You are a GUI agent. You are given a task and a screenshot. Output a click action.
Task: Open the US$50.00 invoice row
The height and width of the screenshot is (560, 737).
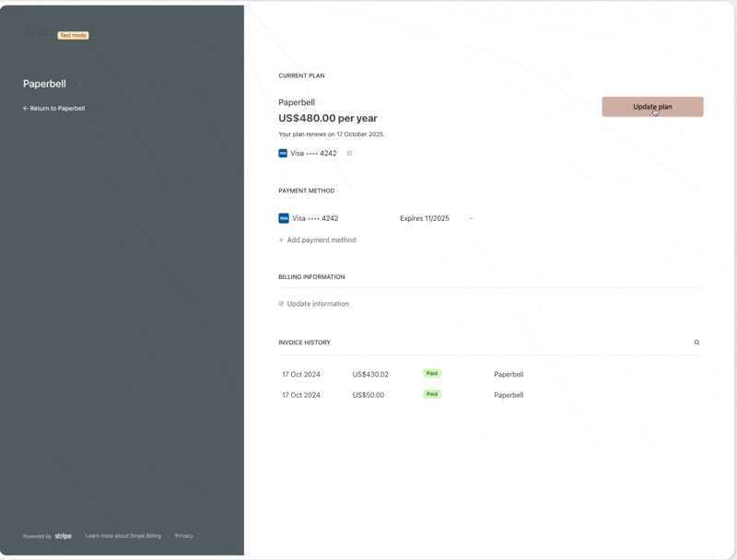click(368, 395)
